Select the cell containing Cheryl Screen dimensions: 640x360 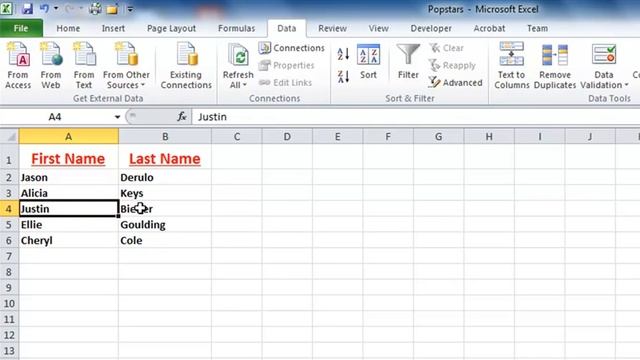pyautogui.click(x=69, y=240)
